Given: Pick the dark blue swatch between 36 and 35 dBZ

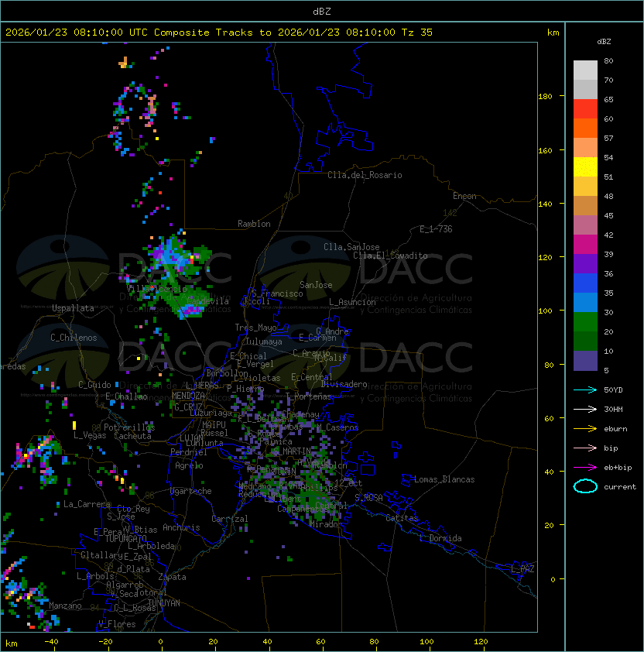Looking at the screenshot, I should tap(585, 283).
